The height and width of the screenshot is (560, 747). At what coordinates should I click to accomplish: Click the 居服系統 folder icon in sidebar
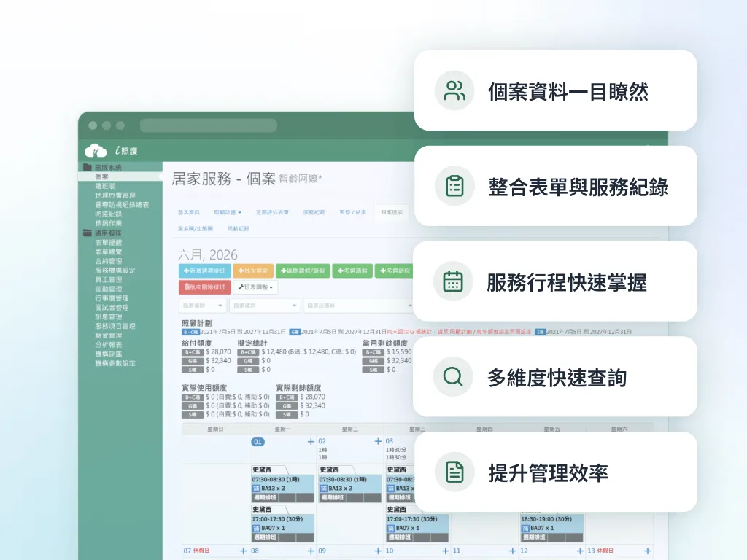pos(88,167)
